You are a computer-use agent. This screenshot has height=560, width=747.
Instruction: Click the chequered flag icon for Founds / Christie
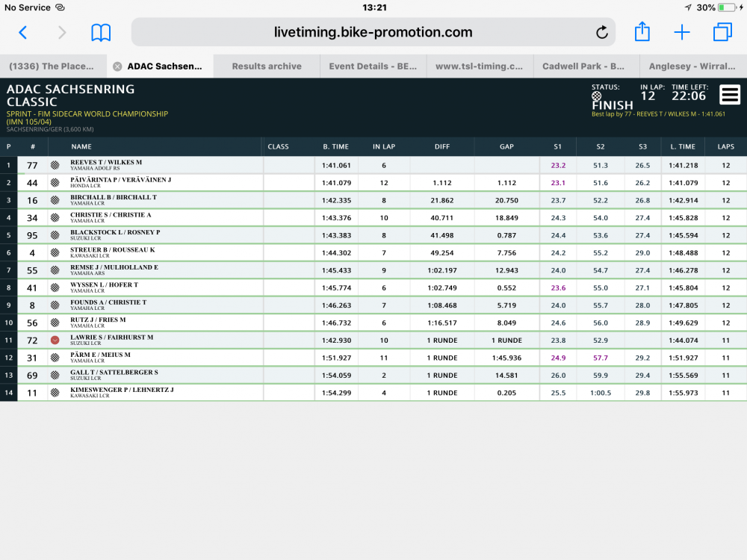point(55,305)
